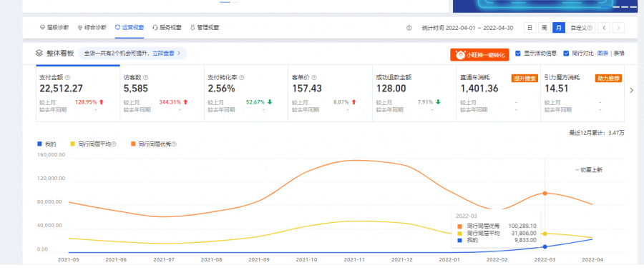
Task: Click the 小旺神一键转化 button
Action: pyautogui.click(x=479, y=54)
